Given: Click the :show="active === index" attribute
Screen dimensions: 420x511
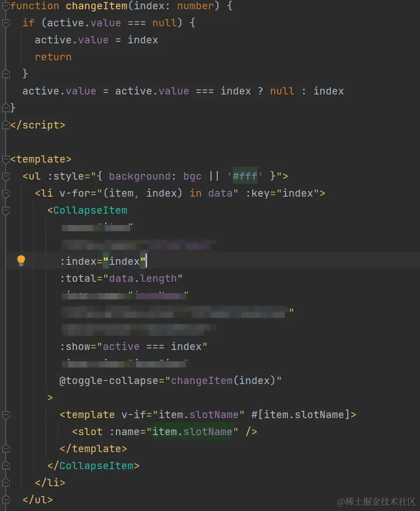Looking at the screenshot, I should pyautogui.click(x=134, y=346).
